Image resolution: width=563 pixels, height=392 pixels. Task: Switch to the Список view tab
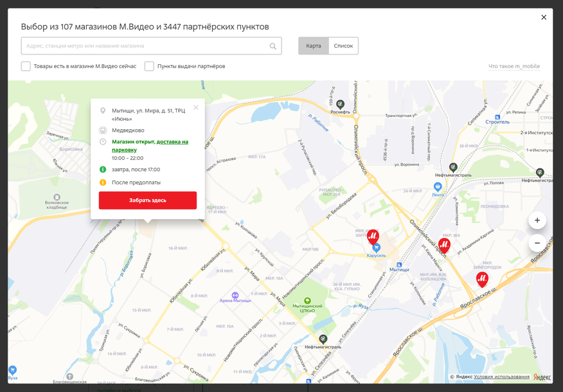(343, 46)
